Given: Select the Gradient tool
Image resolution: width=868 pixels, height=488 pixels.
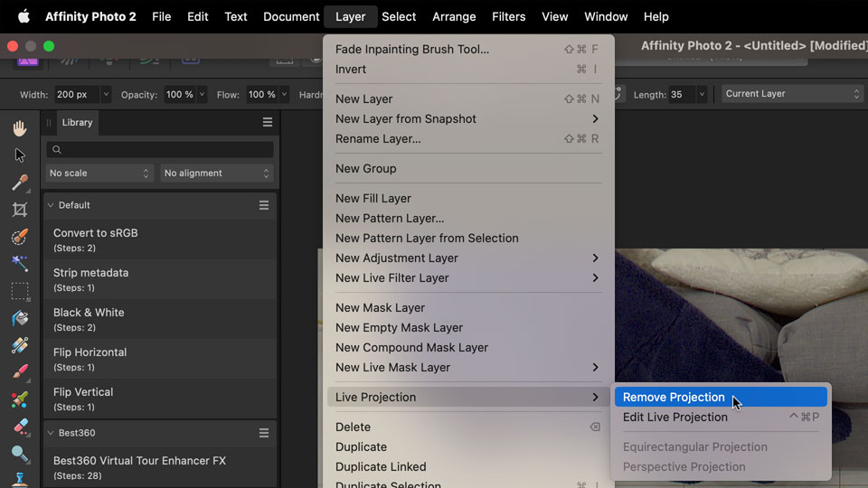Looking at the screenshot, I should pyautogui.click(x=20, y=345).
